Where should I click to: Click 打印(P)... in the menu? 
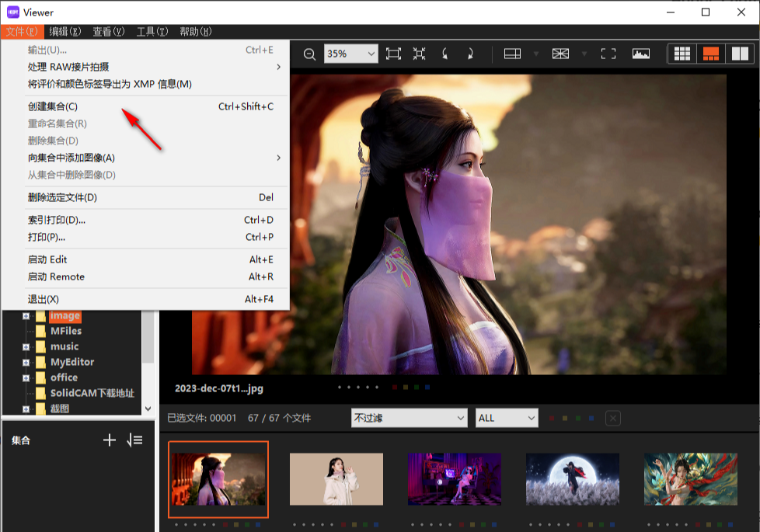pos(47,237)
